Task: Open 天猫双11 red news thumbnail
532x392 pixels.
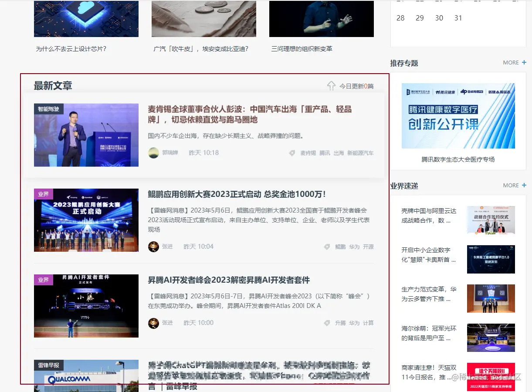Action: pos(491,377)
